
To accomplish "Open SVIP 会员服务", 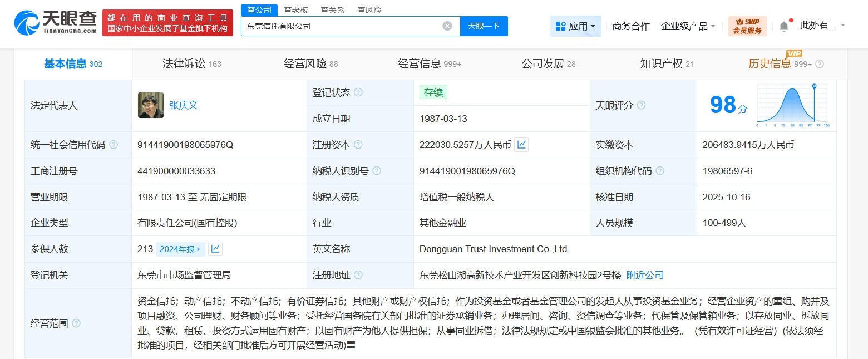I will pyautogui.click(x=747, y=26).
